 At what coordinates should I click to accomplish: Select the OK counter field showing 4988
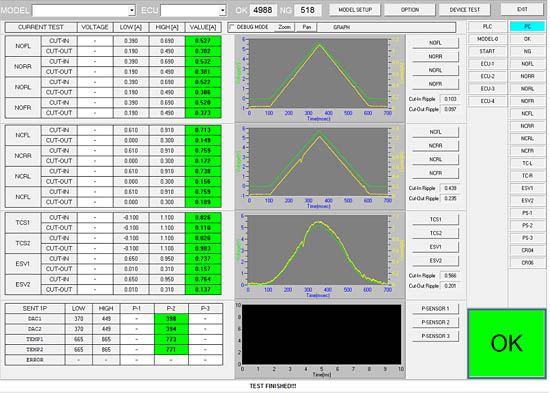263,10
